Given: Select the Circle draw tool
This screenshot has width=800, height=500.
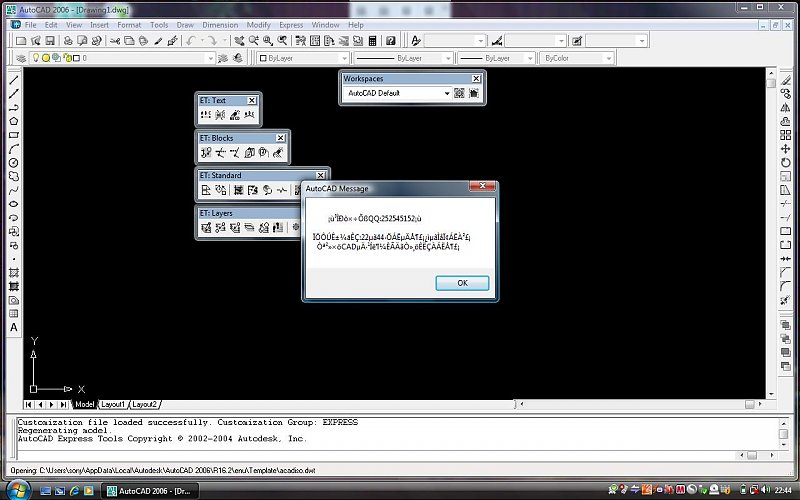Looking at the screenshot, I should click(14, 163).
